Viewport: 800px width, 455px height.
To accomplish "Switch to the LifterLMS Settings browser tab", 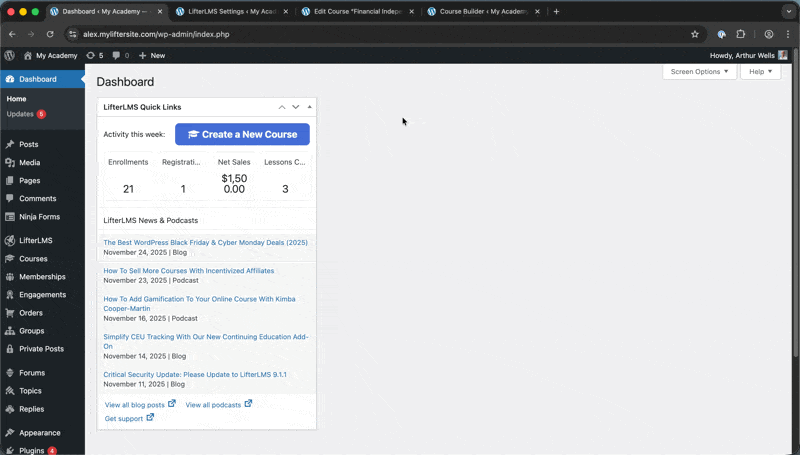I will [x=228, y=12].
